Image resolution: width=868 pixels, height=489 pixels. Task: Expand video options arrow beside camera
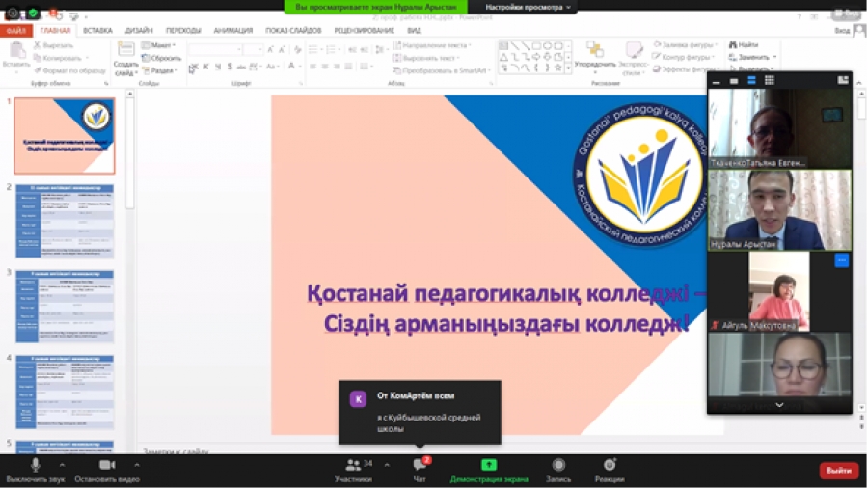(x=137, y=465)
